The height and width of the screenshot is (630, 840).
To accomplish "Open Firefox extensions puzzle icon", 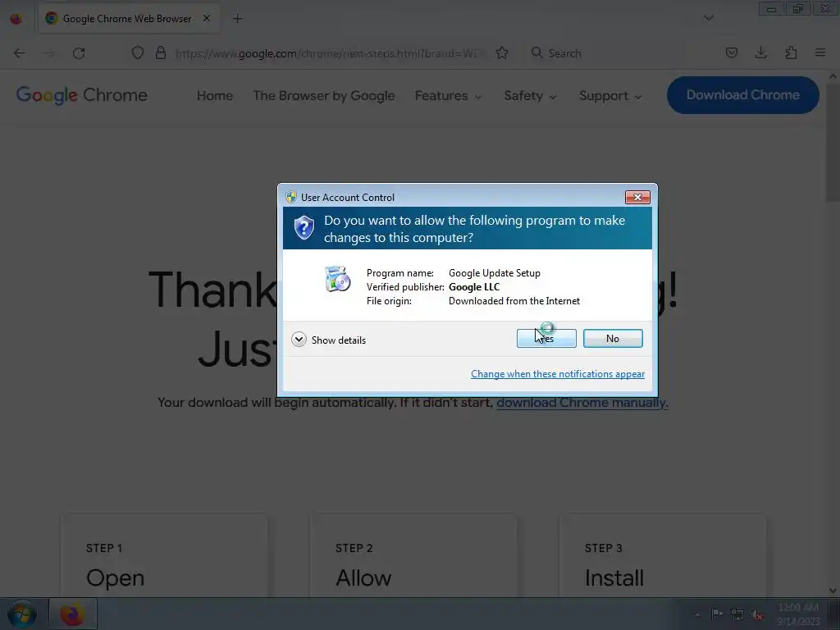I will pyautogui.click(x=791, y=52).
